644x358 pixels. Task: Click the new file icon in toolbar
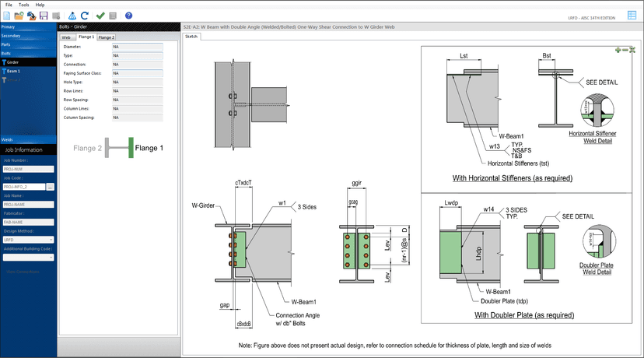(x=6, y=16)
